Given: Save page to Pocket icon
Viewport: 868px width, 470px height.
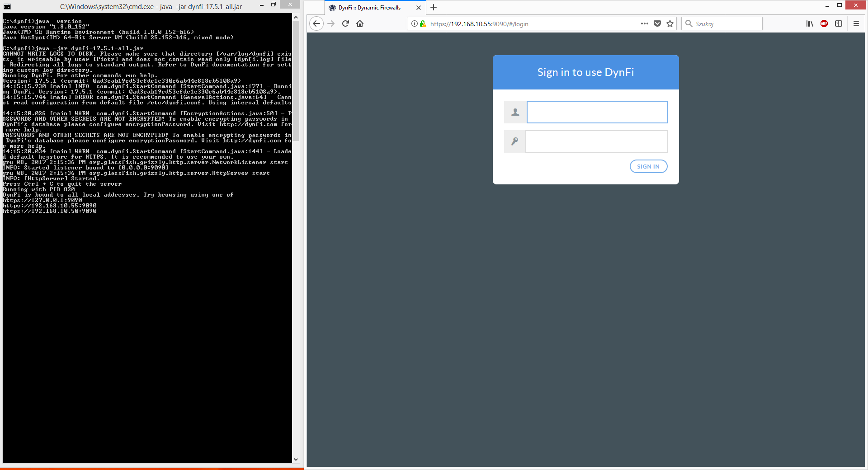Looking at the screenshot, I should click(657, 23).
